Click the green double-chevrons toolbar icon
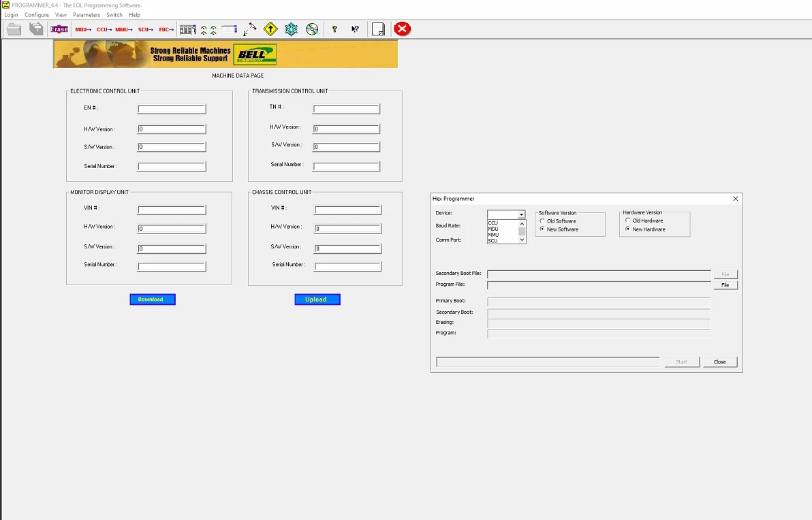 coord(208,30)
